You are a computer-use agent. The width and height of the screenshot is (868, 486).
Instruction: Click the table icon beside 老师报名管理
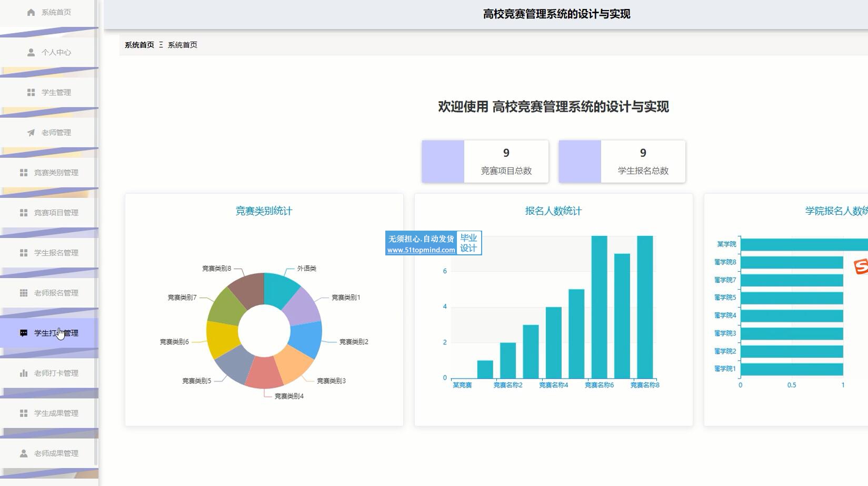(x=24, y=293)
